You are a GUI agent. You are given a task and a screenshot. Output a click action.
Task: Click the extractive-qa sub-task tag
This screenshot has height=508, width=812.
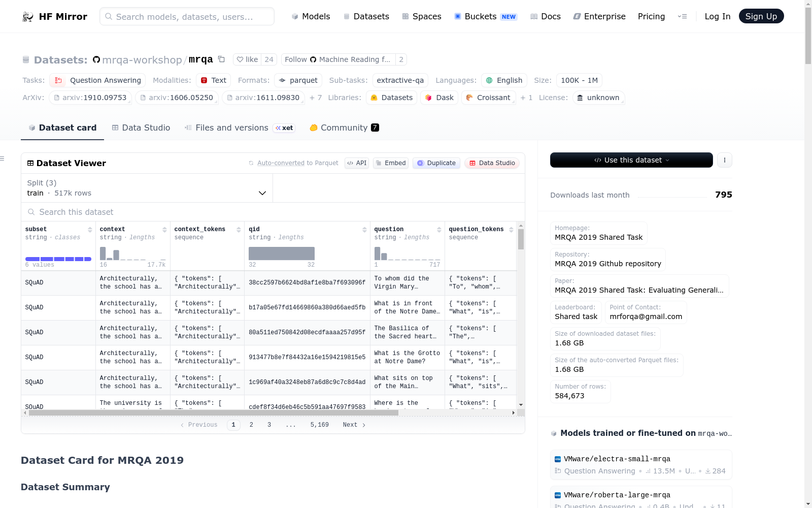pos(400,80)
